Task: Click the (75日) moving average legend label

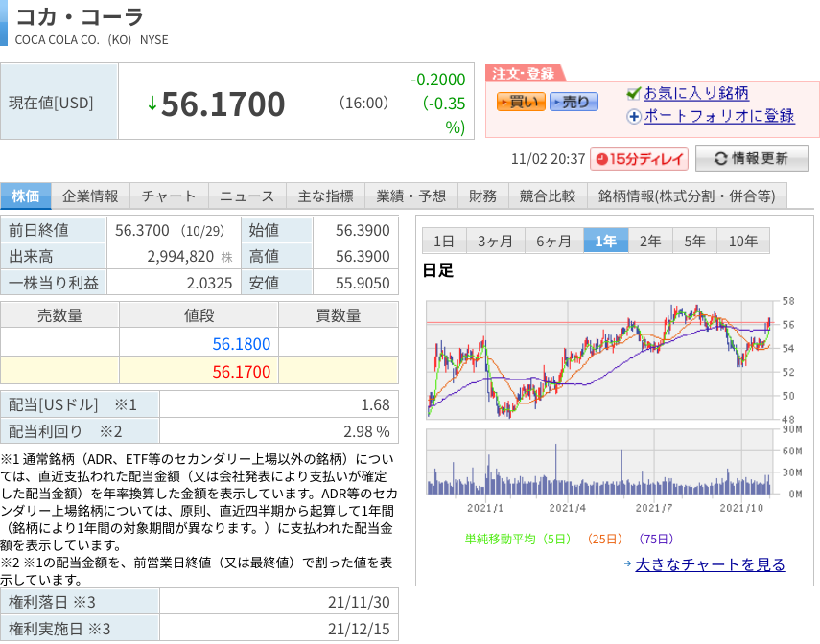Action: [656, 539]
